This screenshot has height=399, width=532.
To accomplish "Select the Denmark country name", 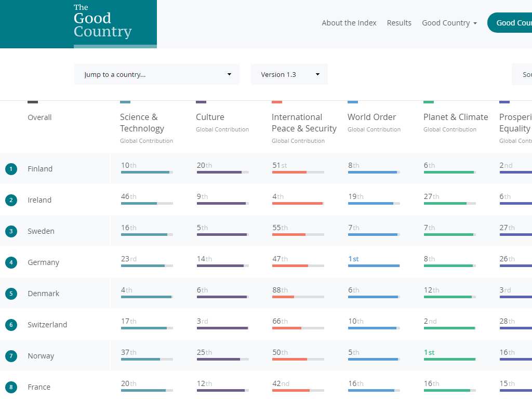I will (x=44, y=294).
